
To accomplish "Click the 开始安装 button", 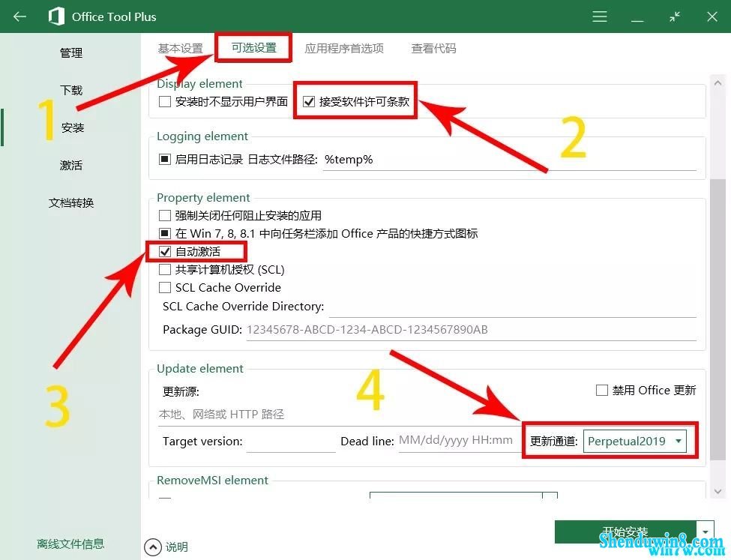I will click(625, 532).
